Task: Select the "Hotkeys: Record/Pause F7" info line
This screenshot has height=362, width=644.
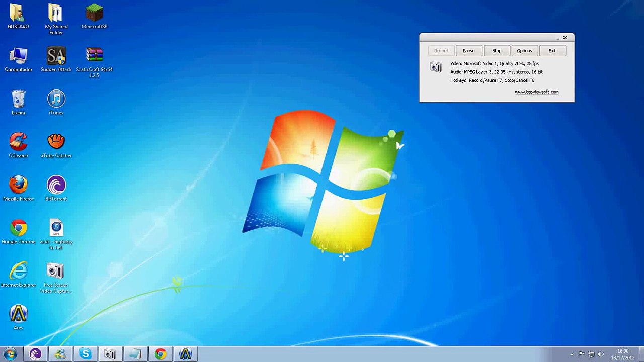Action: coord(493,80)
